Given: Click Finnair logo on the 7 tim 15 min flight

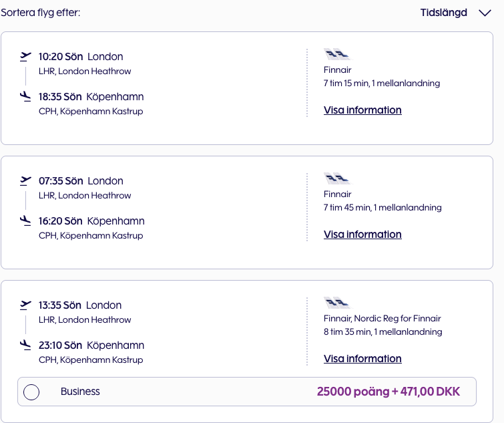Looking at the screenshot, I should tap(336, 55).
